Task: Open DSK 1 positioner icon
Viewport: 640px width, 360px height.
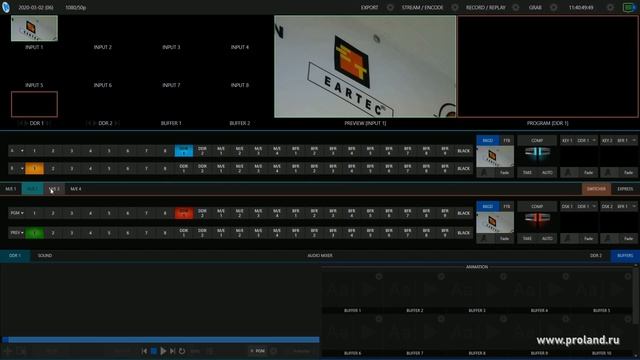Action: (x=569, y=238)
